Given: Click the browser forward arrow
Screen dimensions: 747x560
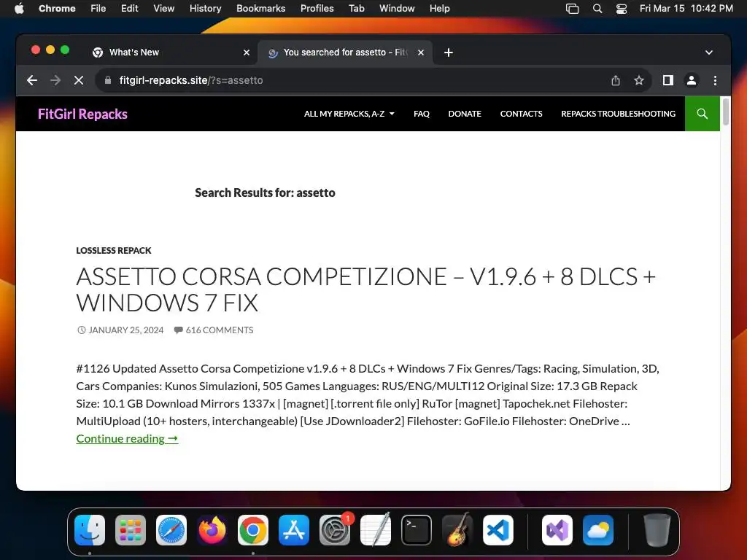Looking at the screenshot, I should click(x=55, y=80).
